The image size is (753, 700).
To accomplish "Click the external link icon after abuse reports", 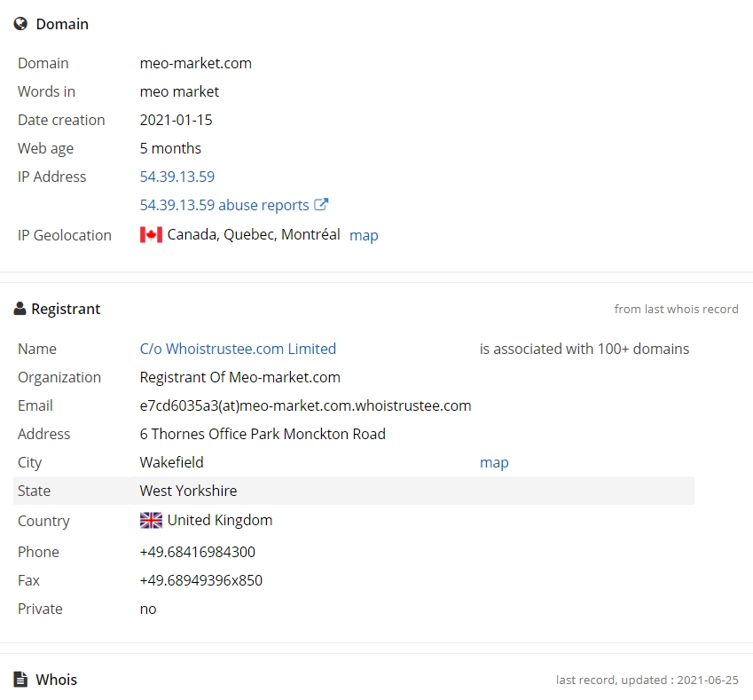I will point(321,204).
